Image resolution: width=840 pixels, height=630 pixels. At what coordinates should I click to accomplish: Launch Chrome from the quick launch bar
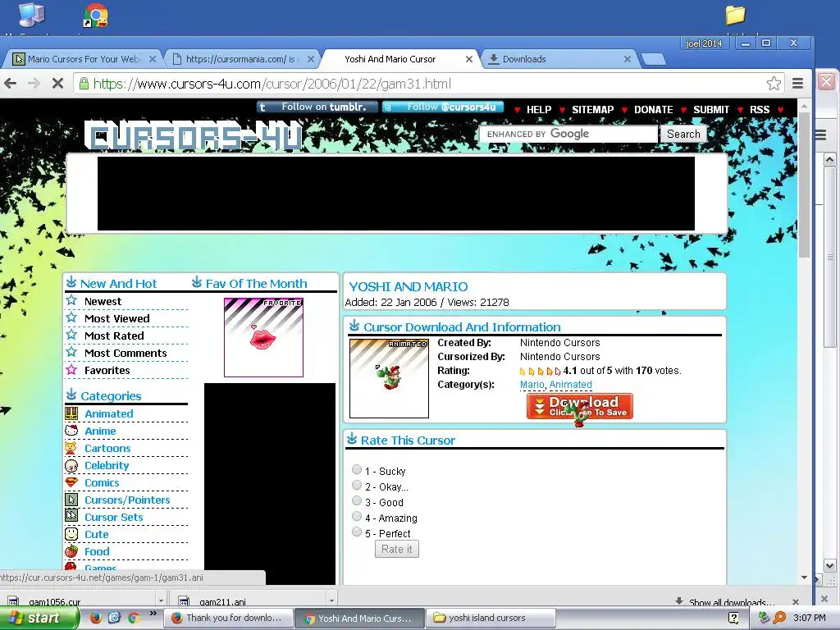(134, 618)
